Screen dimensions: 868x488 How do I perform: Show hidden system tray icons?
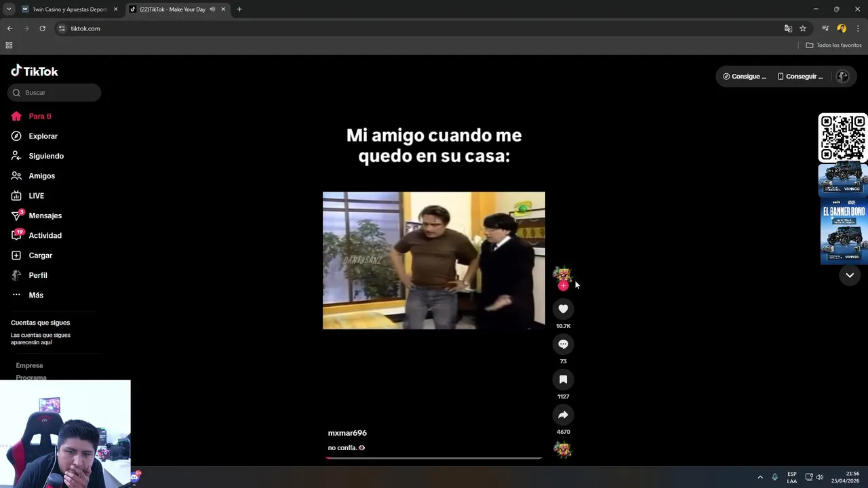click(760, 477)
